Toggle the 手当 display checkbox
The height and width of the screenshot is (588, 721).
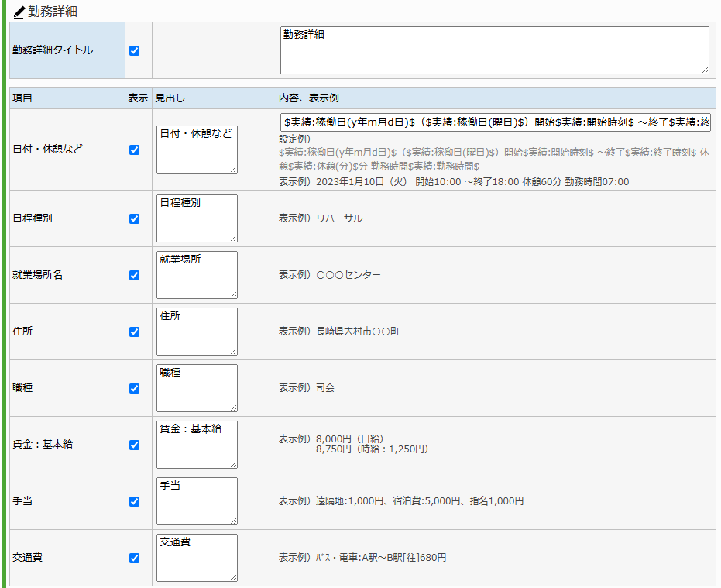tap(134, 502)
